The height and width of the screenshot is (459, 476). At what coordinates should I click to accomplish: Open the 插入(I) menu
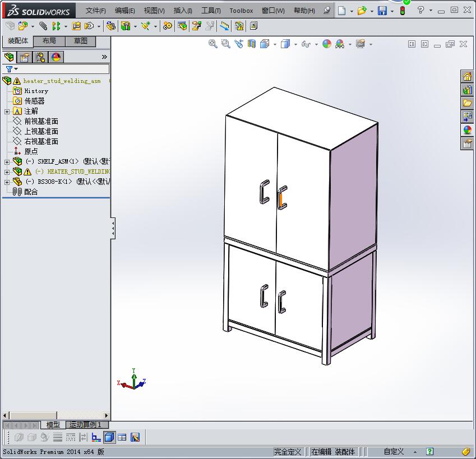pos(183,11)
